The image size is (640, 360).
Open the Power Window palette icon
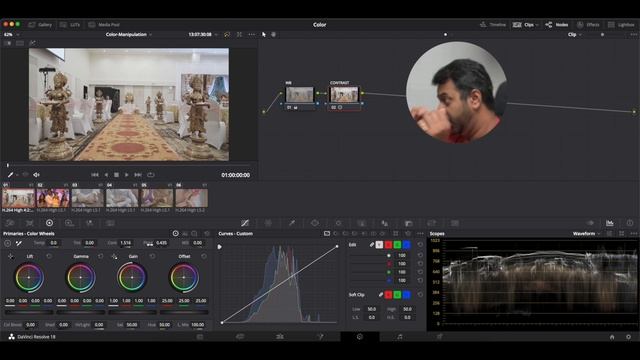[315, 223]
